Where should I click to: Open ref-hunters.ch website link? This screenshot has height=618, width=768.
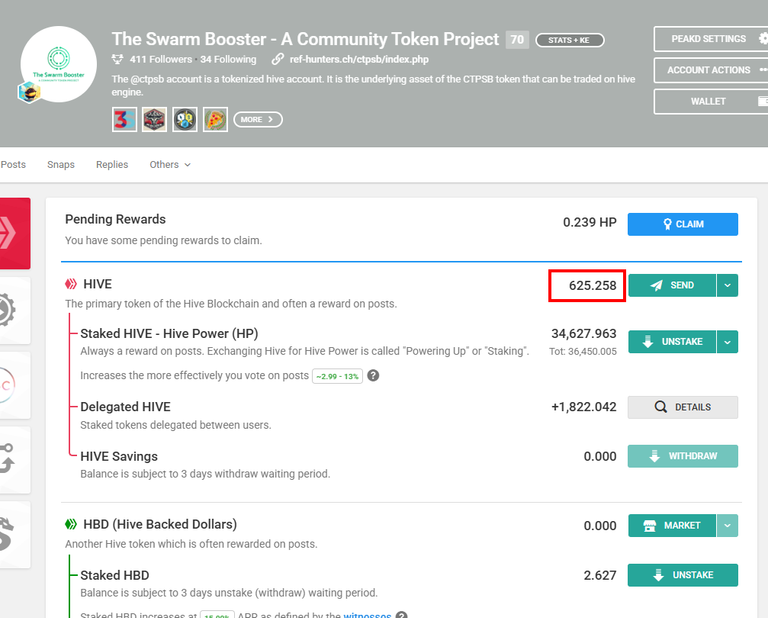click(359, 59)
